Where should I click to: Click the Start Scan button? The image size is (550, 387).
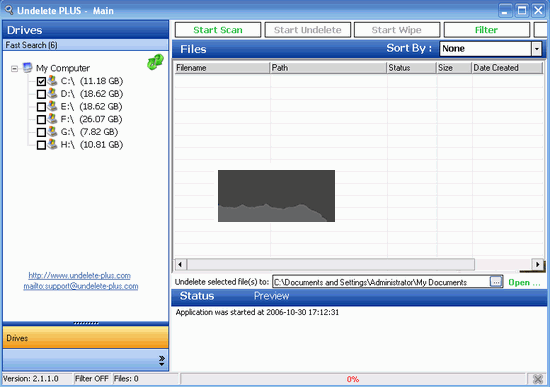[218, 30]
